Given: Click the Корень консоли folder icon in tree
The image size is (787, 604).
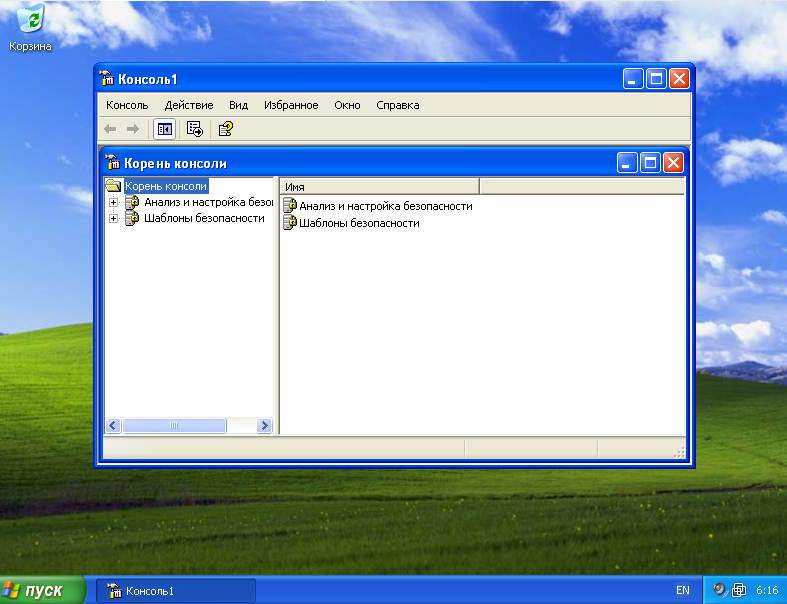Looking at the screenshot, I should click(113, 186).
